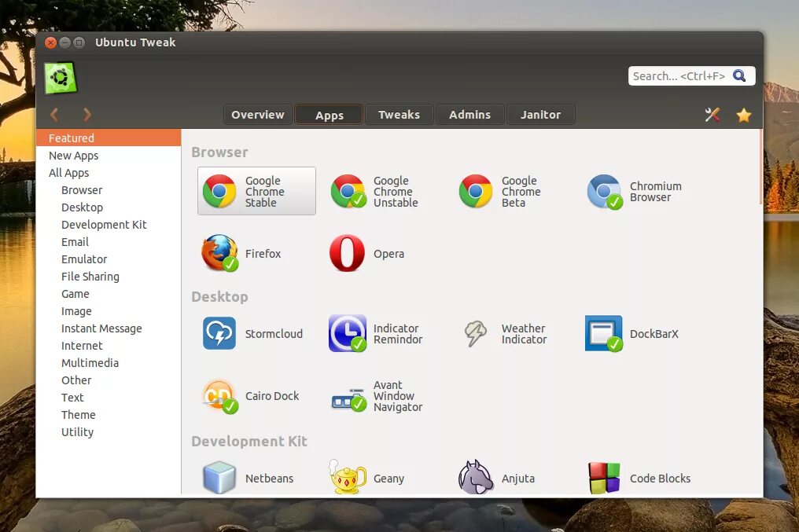The image size is (799, 532).
Task: Open the Text category
Action: tap(109, 398)
